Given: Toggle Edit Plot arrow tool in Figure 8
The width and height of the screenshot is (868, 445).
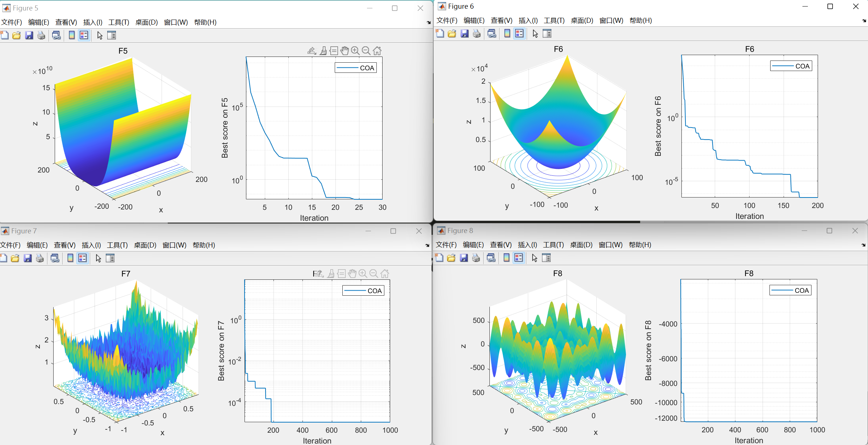Looking at the screenshot, I should point(534,258).
